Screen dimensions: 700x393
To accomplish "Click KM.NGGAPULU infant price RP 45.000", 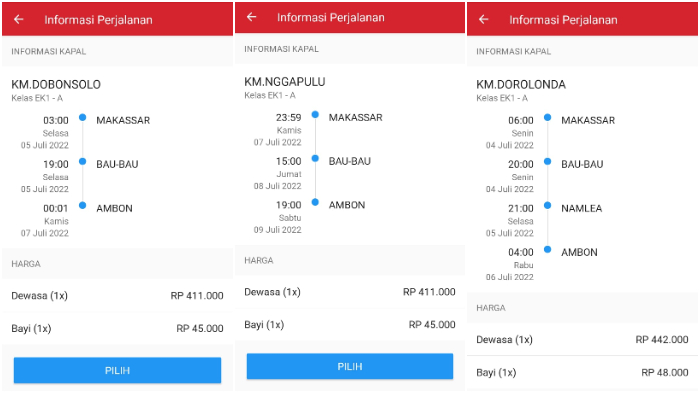I will (432, 325).
